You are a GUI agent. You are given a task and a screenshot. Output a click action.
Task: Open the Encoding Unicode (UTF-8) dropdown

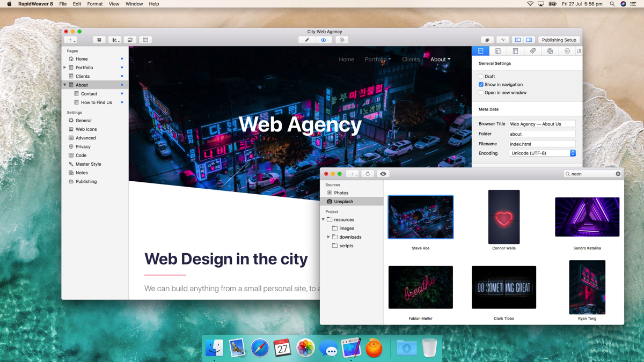click(542, 153)
